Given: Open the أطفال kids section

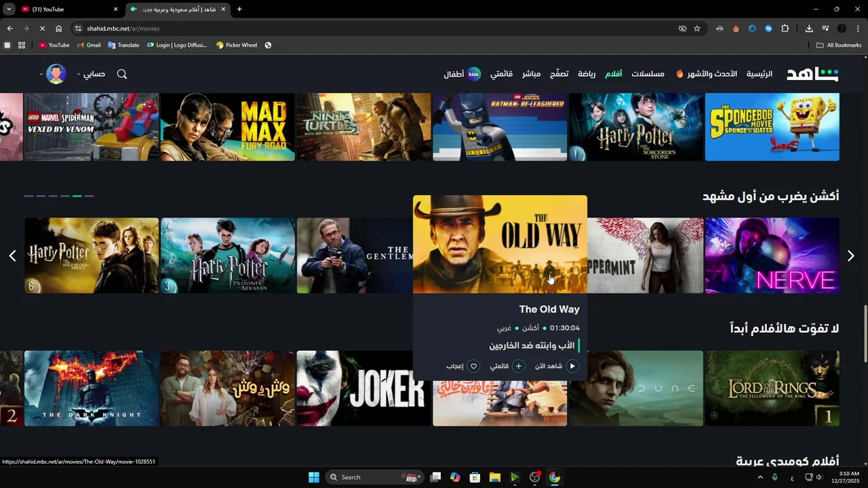Looking at the screenshot, I should pyautogui.click(x=462, y=74).
